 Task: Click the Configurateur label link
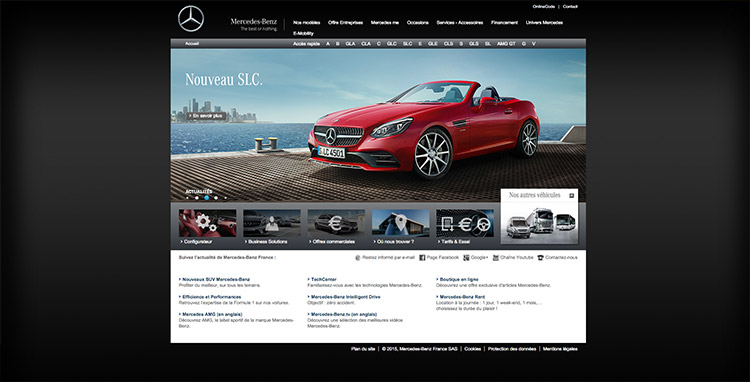197,242
